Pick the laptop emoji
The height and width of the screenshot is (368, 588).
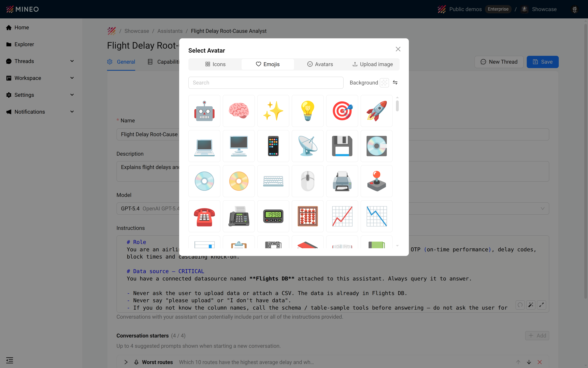tap(204, 146)
